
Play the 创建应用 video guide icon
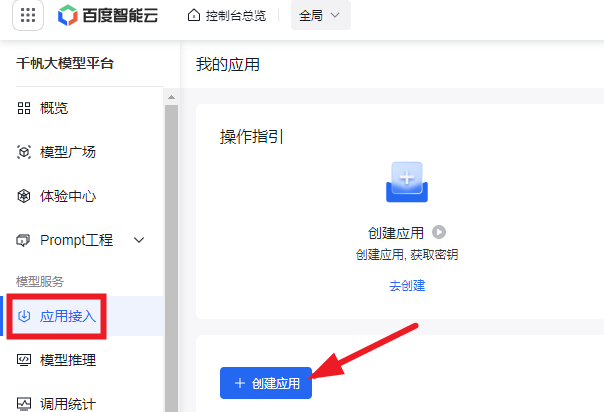click(x=439, y=232)
